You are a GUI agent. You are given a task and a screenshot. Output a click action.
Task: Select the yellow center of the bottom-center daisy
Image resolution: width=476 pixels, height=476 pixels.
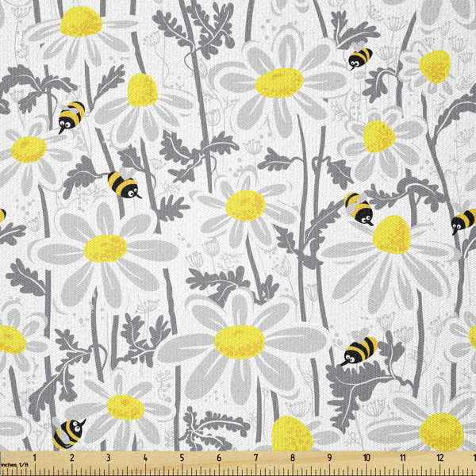[x=239, y=341]
